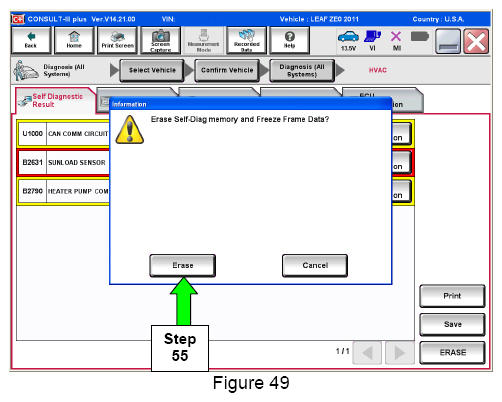Click Cancel in the Information dialog
Screen dimensions: 502x402
point(315,266)
